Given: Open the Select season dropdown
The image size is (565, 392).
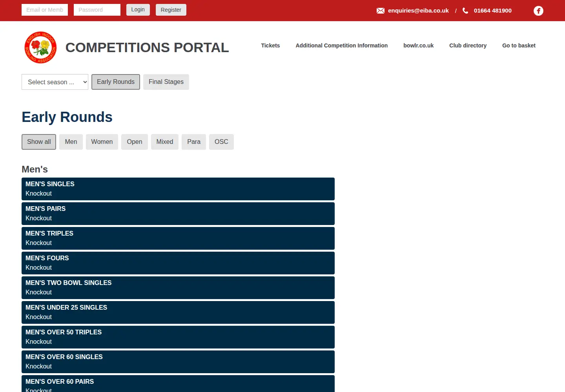Looking at the screenshot, I should point(55,82).
